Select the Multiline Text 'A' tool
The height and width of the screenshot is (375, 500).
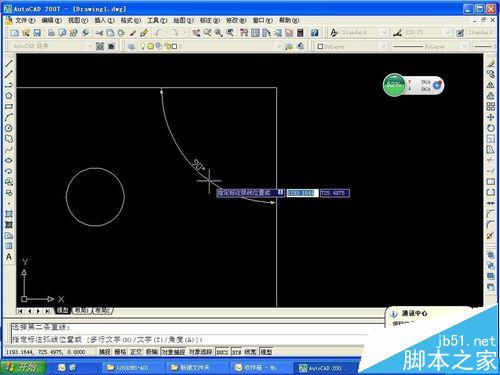tap(9, 257)
